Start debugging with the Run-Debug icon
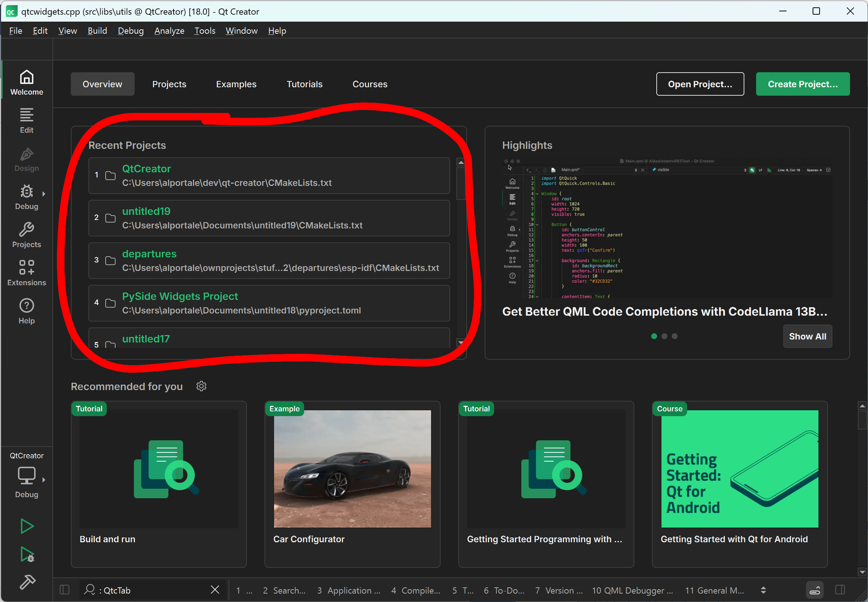 (x=27, y=554)
